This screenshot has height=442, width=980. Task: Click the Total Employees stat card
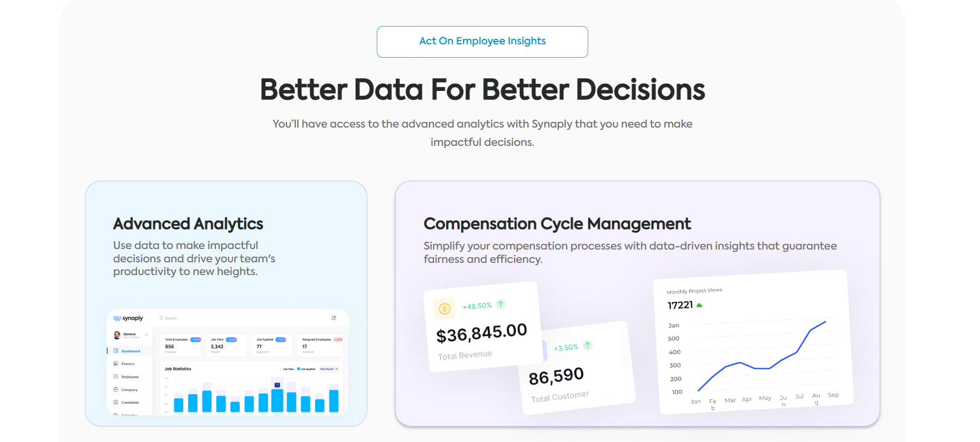[181, 345]
